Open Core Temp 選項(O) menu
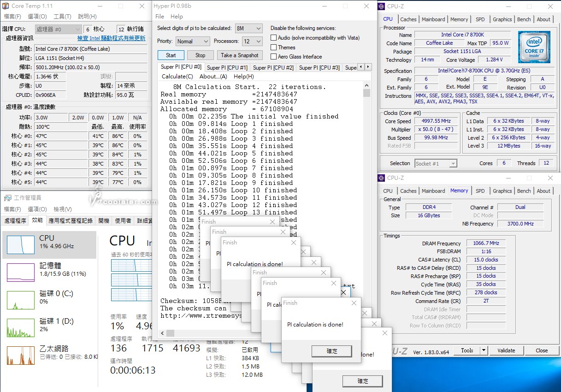Viewport: 561px width, 392px height. pos(37,16)
